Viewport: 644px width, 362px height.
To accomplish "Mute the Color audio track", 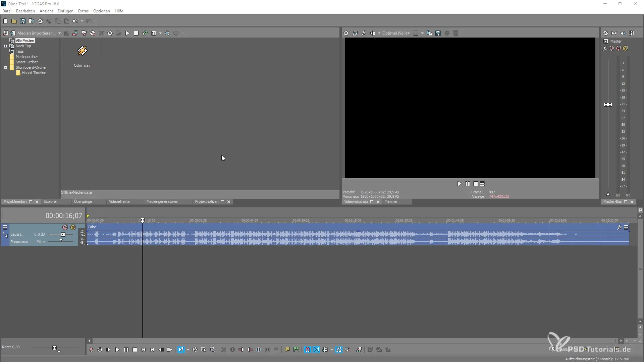I will coord(65,227).
